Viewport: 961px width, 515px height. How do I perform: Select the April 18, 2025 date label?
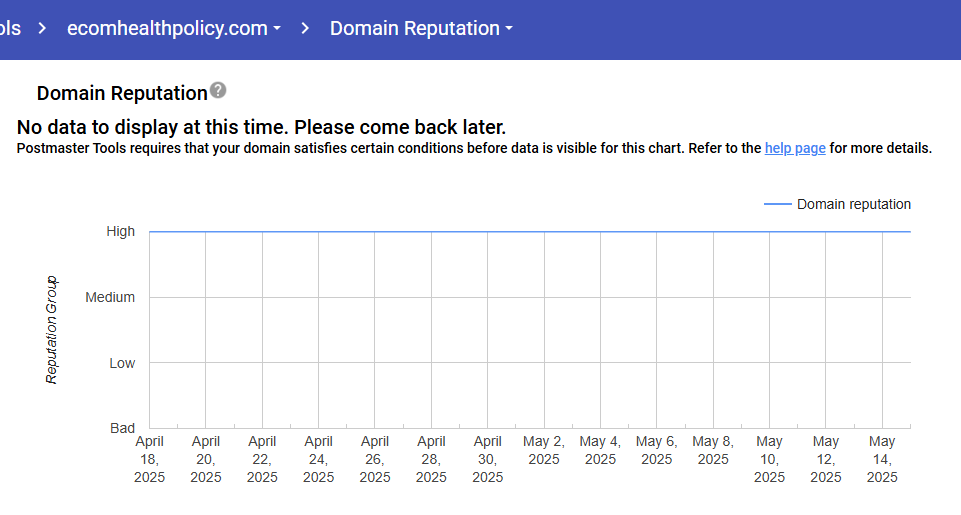pyautogui.click(x=149, y=459)
